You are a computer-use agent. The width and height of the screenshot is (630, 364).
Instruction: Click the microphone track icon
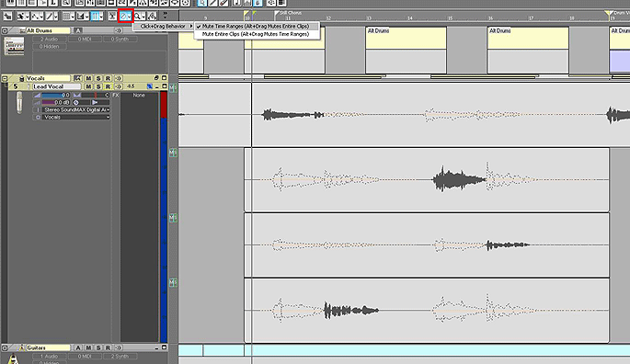(19, 102)
